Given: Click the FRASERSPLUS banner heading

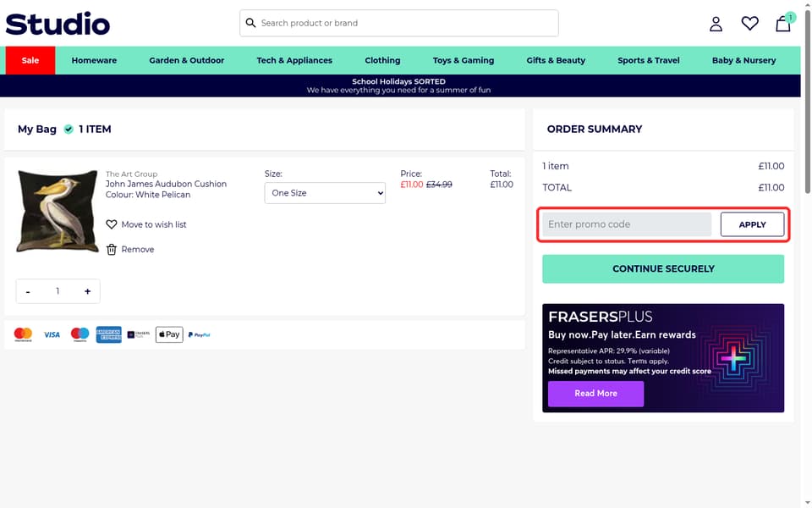Looking at the screenshot, I should tap(601, 317).
